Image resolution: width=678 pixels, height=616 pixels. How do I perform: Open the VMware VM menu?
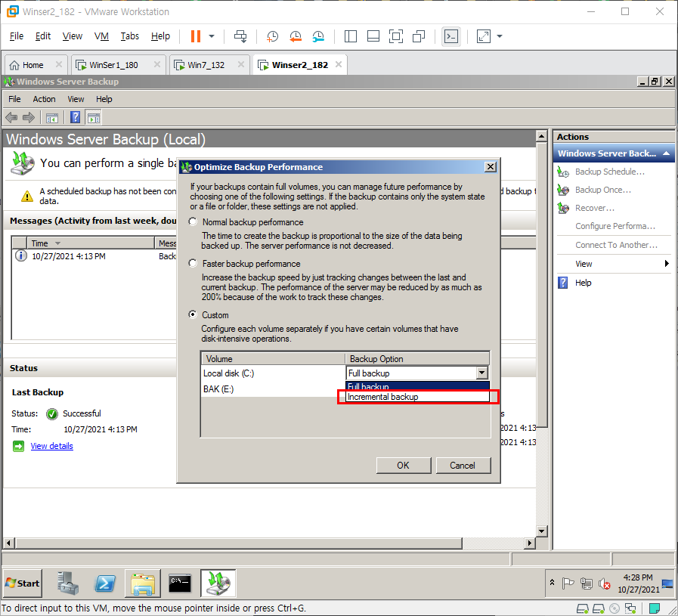click(101, 36)
